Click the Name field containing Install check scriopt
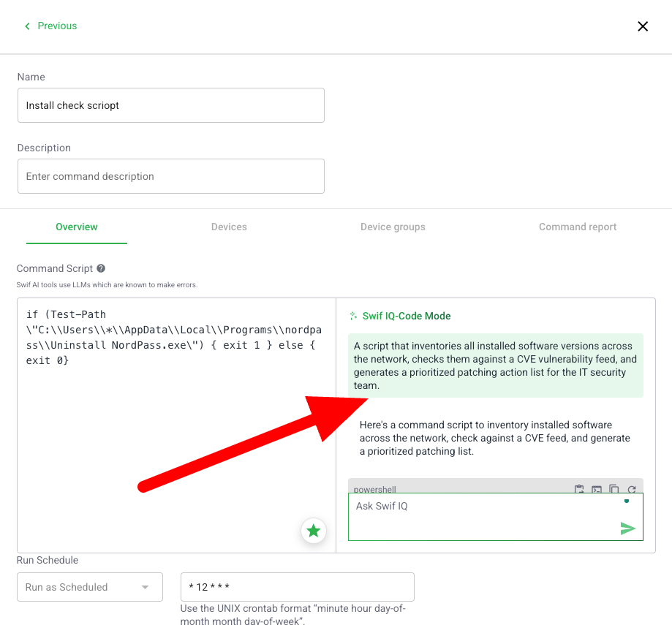Image resolution: width=672 pixels, height=625 pixels. (170, 105)
